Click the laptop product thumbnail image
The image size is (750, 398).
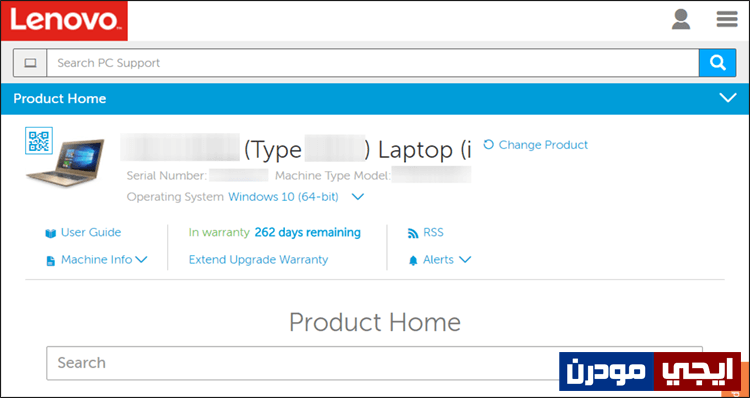click(66, 162)
